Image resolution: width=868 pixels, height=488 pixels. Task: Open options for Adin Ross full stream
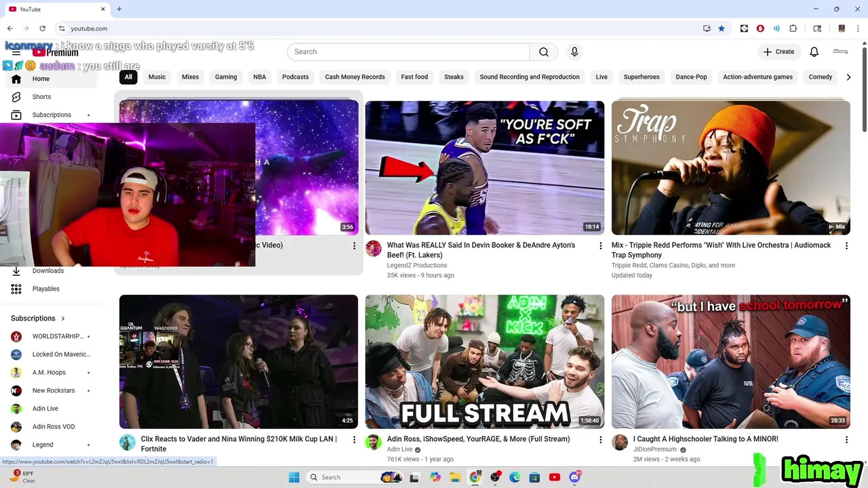600,439
